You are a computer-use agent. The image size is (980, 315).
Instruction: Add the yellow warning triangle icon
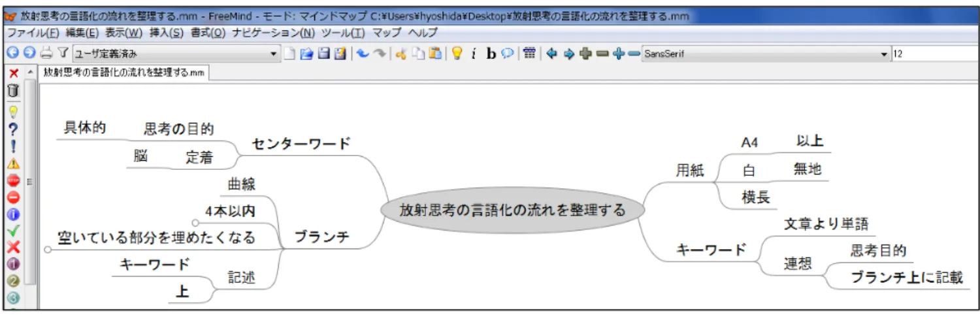coord(13,163)
